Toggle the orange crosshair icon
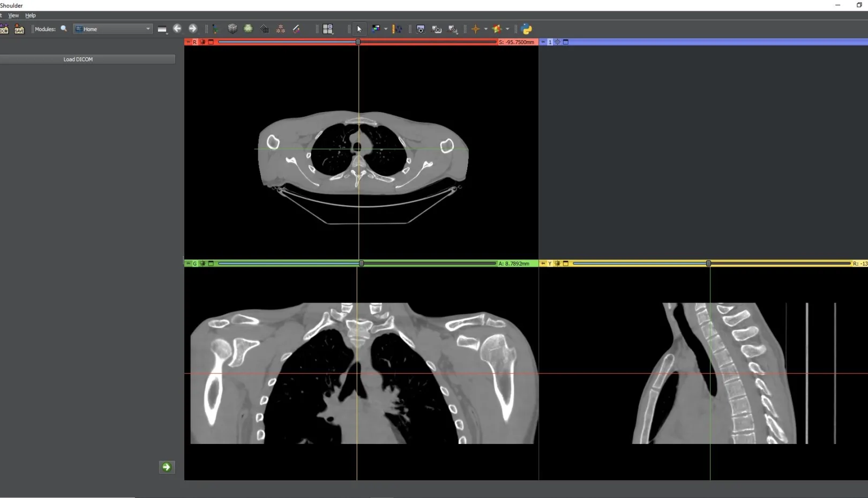The height and width of the screenshot is (498, 868). coord(475,29)
